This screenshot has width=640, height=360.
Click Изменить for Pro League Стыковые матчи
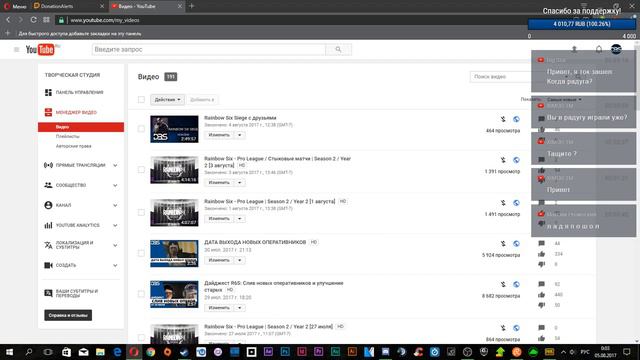tap(219, 182)
